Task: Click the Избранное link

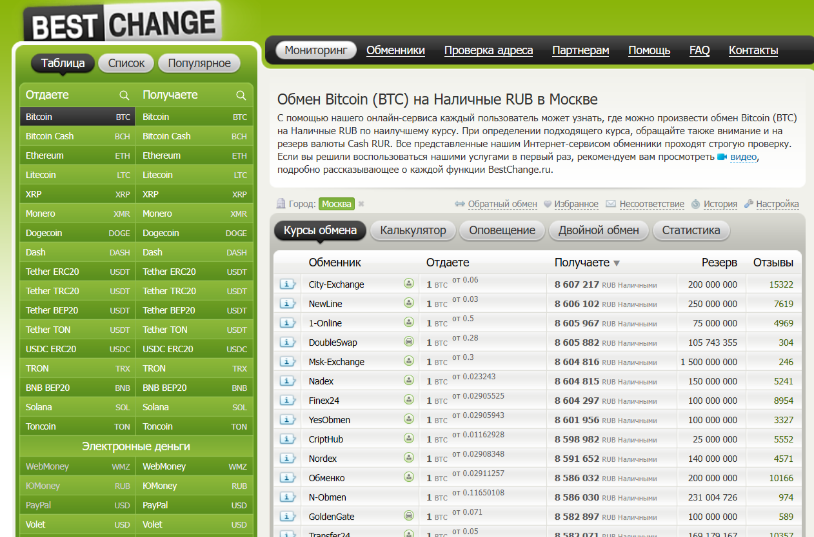Action: (576, 204)
